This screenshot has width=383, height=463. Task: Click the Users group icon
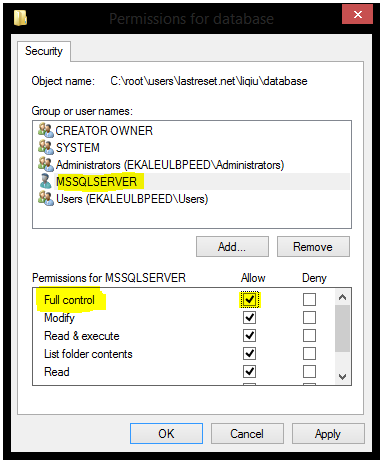coord(45,199)
